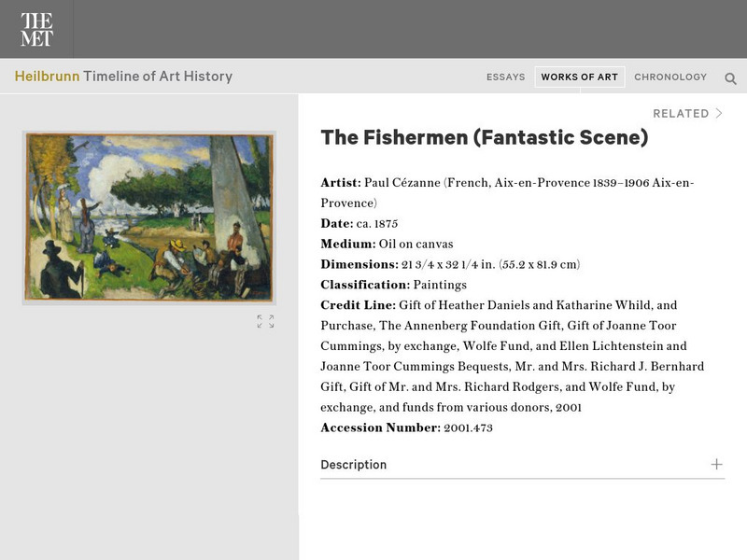The width and height of the screenshot is (747, 560).
Task: Click the chevron arrow next to Related
Action: point(719,114)
